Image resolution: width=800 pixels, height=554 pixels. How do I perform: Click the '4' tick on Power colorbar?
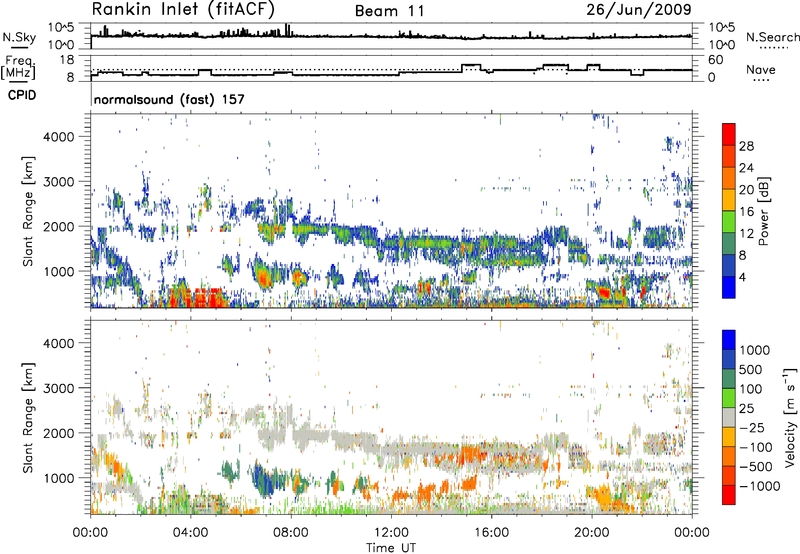[743, 277]
